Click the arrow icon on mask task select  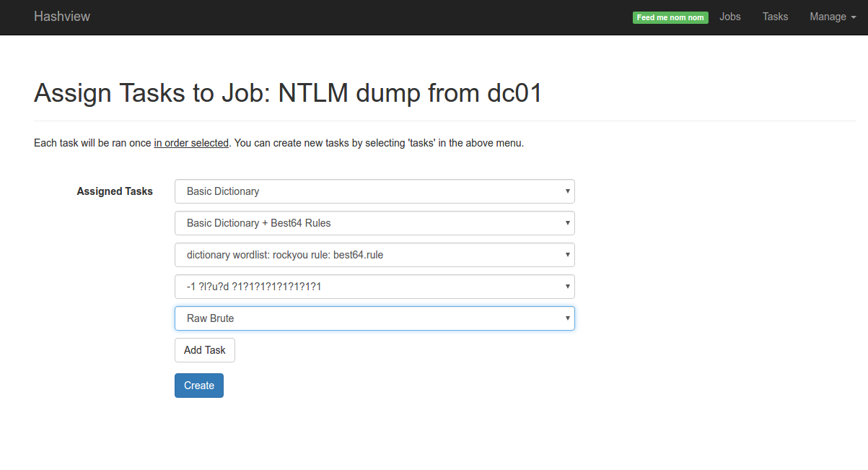(568, 287)
